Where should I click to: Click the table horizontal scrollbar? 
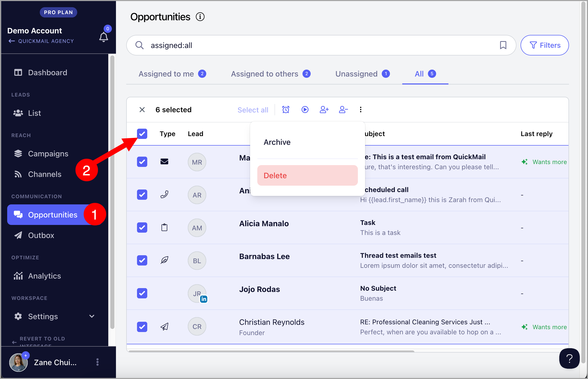[x=271, y=351]
